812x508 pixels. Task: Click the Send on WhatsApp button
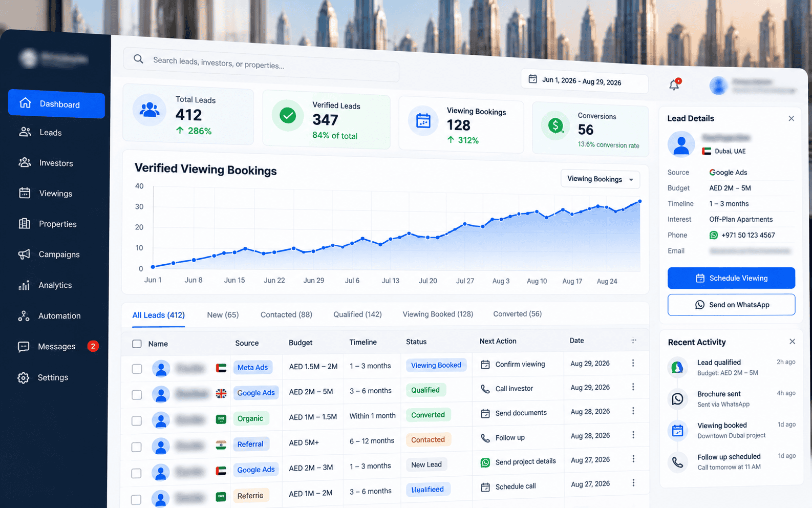(x=731, y=305)
